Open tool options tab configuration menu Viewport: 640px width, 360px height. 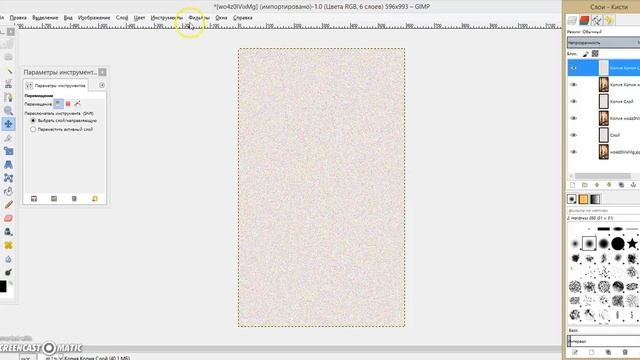[x=102, y=85]
